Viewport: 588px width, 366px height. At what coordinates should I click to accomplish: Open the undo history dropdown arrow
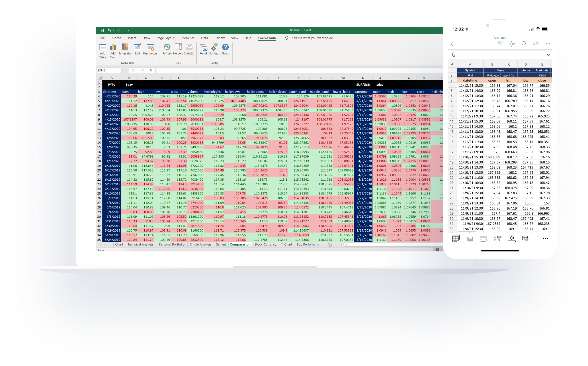(x=113, y=30)
